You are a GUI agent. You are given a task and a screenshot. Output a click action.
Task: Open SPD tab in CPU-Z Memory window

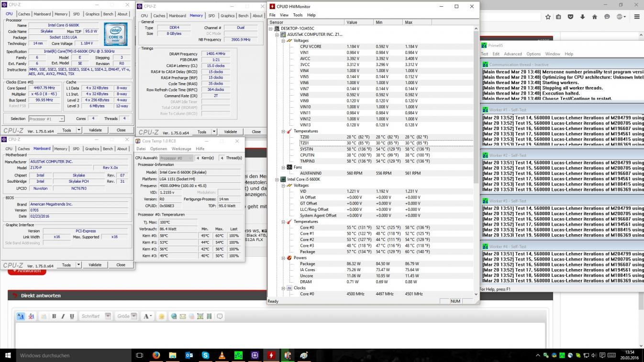pos(211,16)
